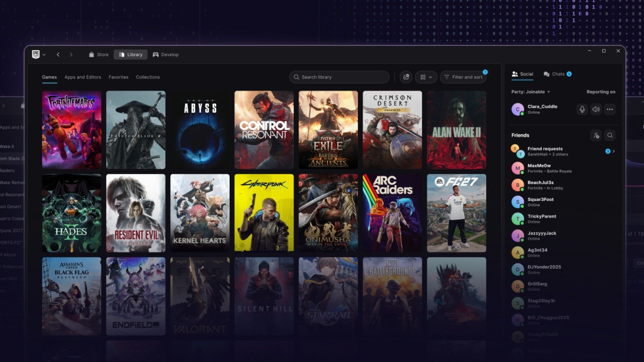Image resolution: width=644 pixels, height=362 pixels.
Task: Select friend BeachJul3s
Action: click(x=563, y=185)
